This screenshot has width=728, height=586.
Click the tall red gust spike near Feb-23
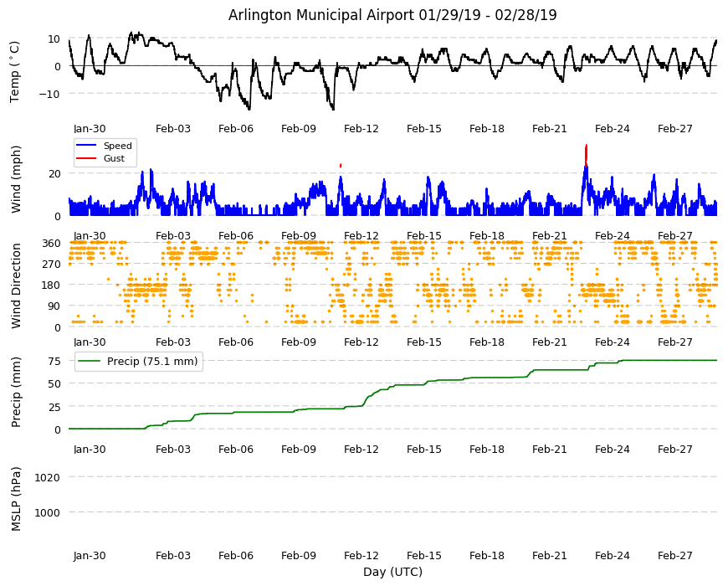click(x=587, y=155)
